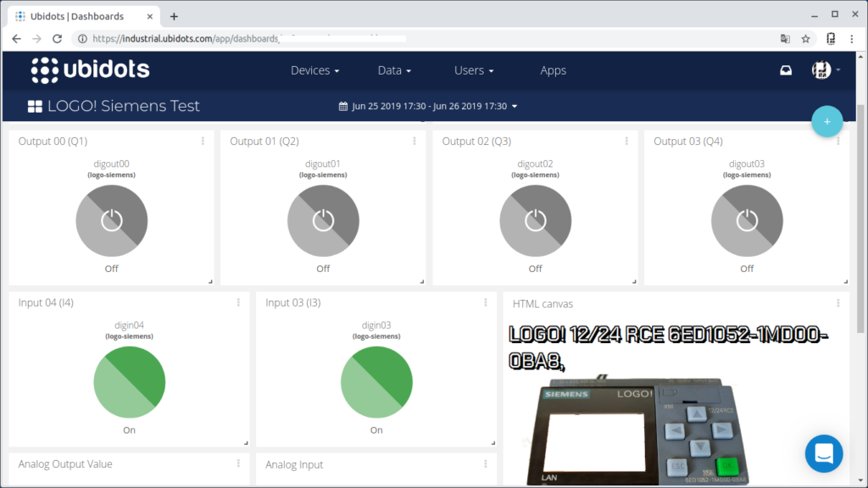Viewport: 868px width, 488px height.
Task: Click the Input 04 (I4) resize handle
Action: (246, 442)
